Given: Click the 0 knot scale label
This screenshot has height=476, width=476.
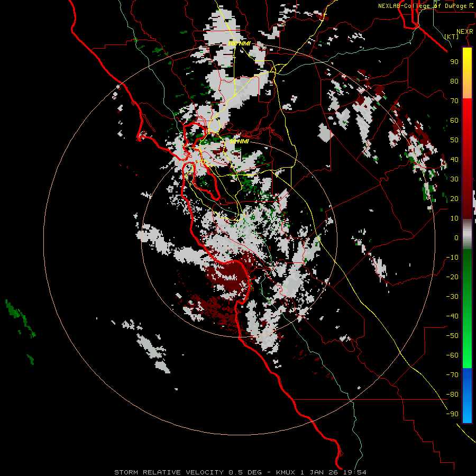Looking at the screenshot, I should tap(456, 237).
